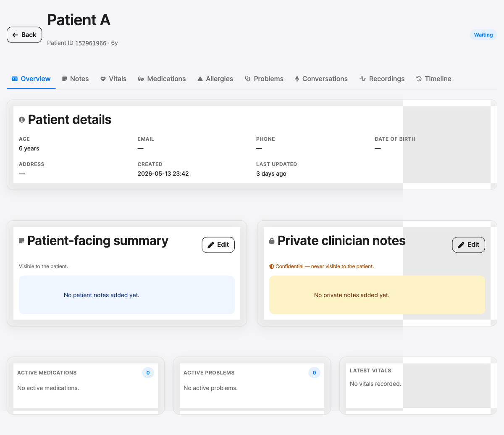Click the "Patient A" heading
Screen dimensions: 504x435
(x=79, y=20)
